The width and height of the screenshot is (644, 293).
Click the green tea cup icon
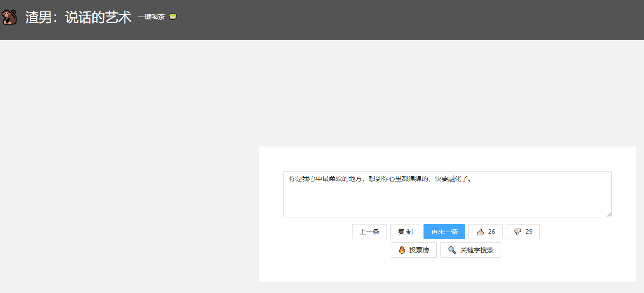173,17
